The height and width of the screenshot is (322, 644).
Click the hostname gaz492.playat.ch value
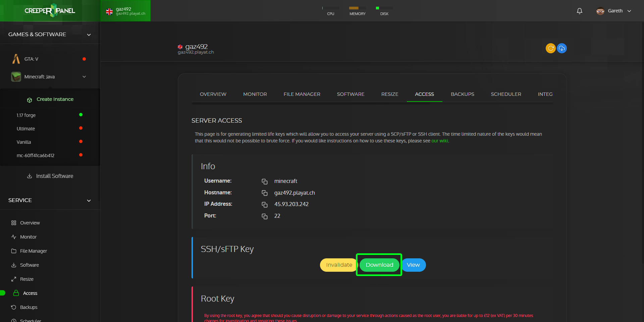pos(294,193)
